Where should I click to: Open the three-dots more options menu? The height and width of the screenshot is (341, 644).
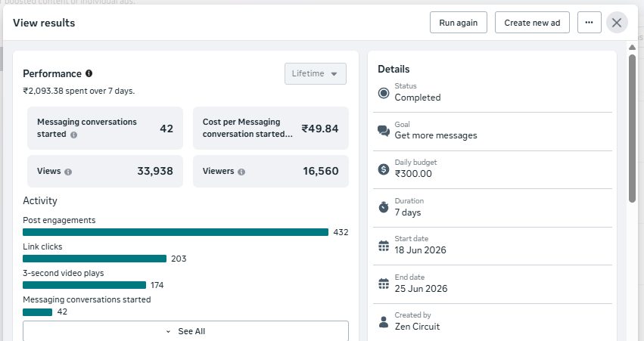pos(589,23)
